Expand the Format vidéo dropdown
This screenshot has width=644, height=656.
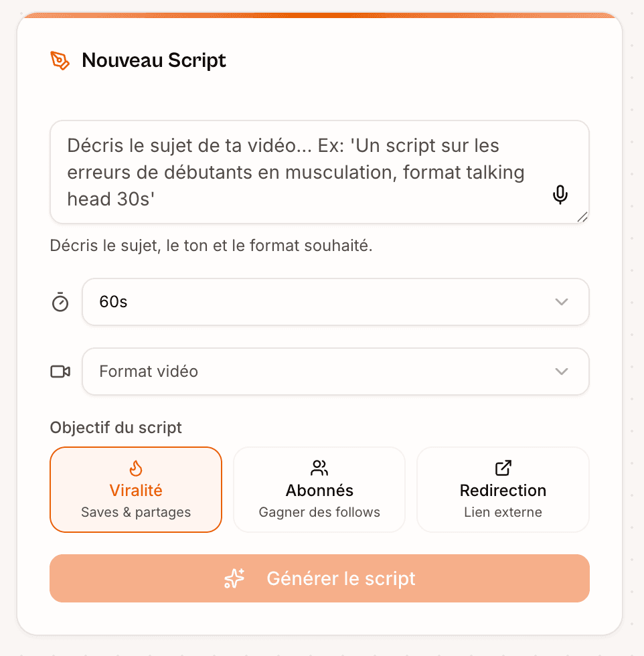335,372
